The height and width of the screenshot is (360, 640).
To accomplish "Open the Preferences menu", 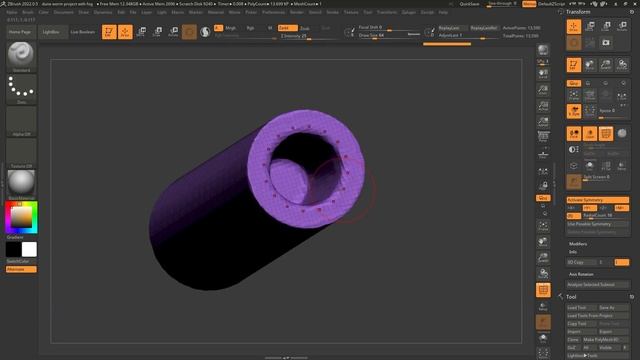I will (273, 12).
